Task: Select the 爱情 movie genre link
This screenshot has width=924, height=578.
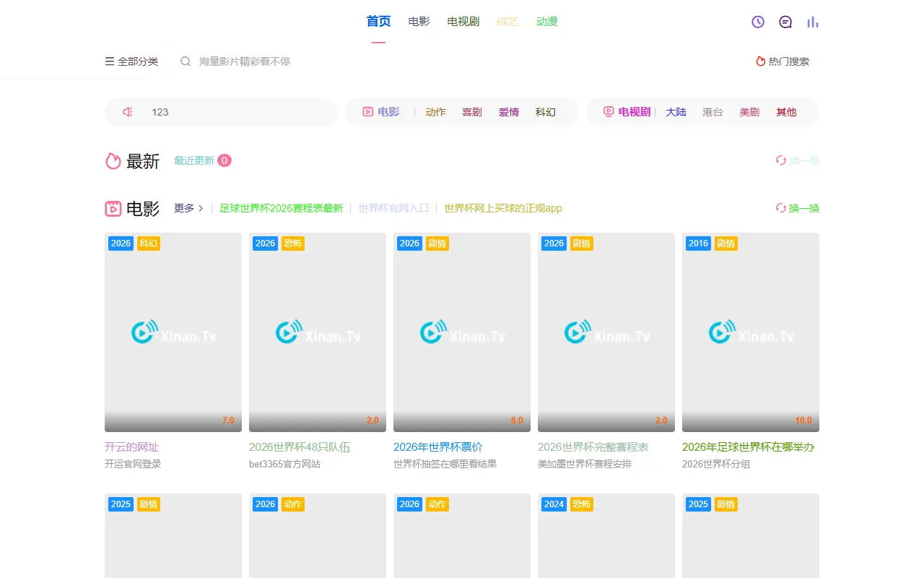Action: (x=509, y=112)
